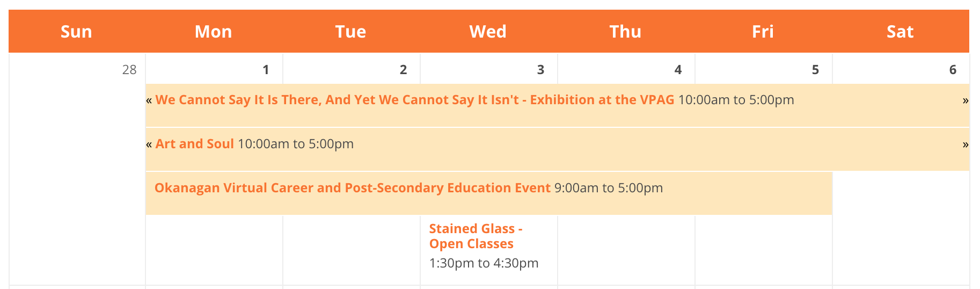Click continuation arrow left of Art and Soul

149,144
